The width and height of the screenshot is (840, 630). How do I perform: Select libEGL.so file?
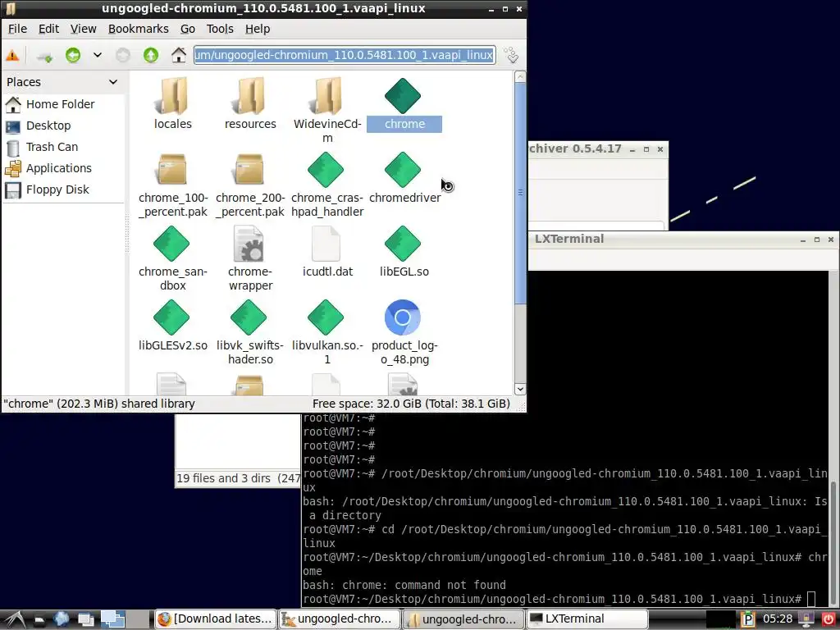[x=404, y=252]
